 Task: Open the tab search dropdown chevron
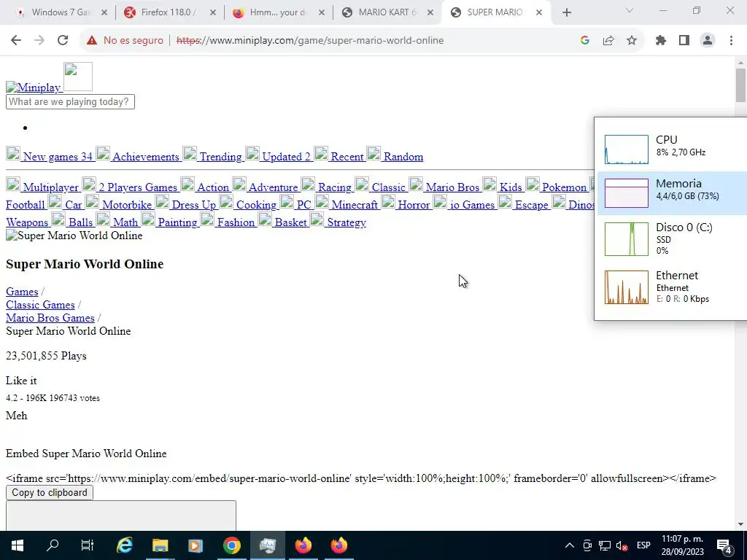point(630,10)
